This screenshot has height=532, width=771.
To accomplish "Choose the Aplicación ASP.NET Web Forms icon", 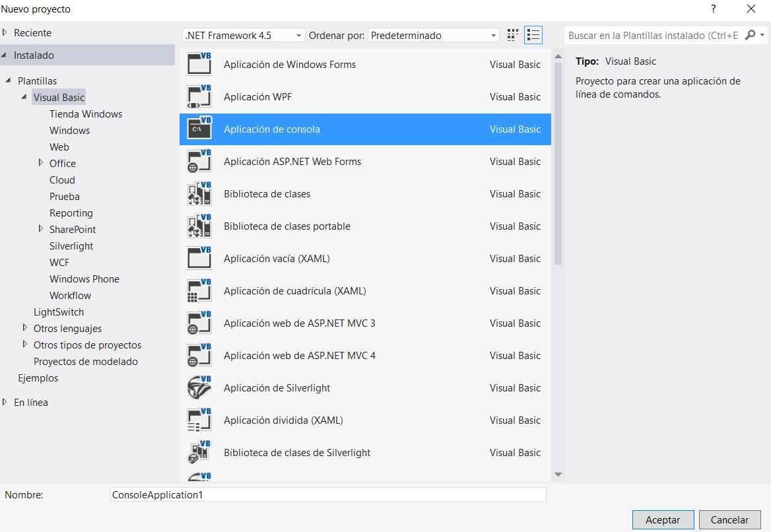I will pyautogui.click(x=199, y=161).
